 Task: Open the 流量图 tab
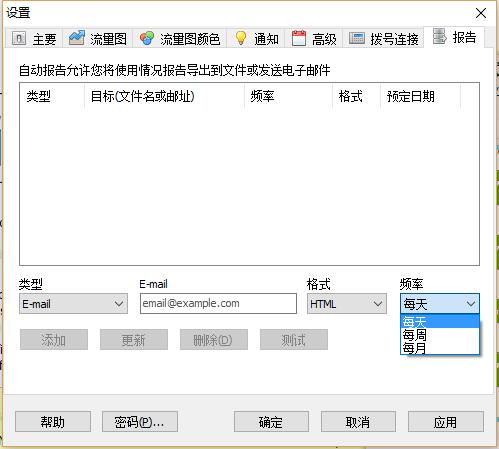point(98,39)
